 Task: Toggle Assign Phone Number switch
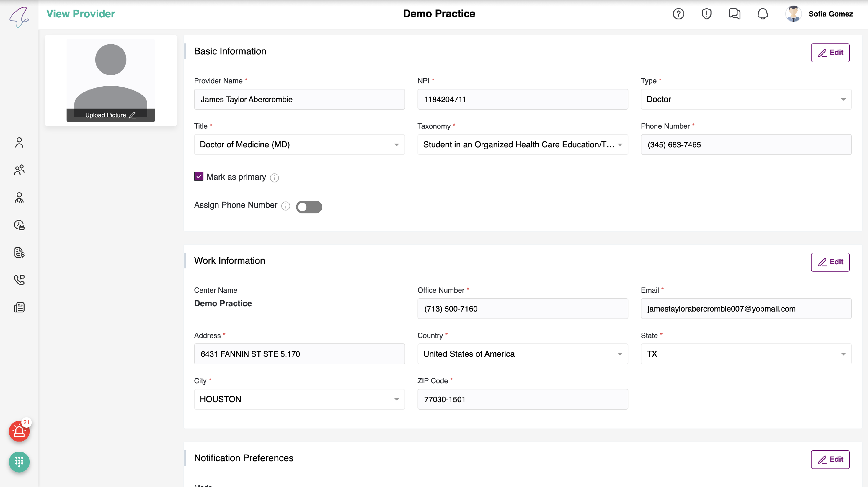point(309,207)
